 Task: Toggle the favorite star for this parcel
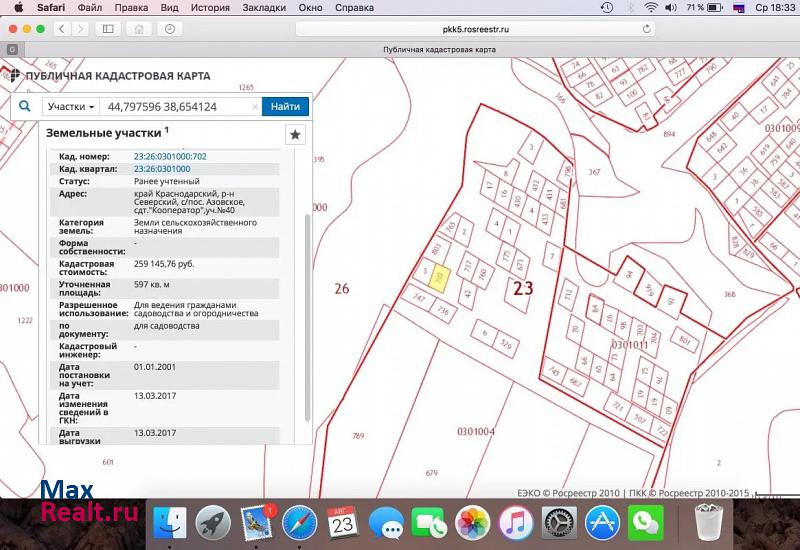point(295,134)
